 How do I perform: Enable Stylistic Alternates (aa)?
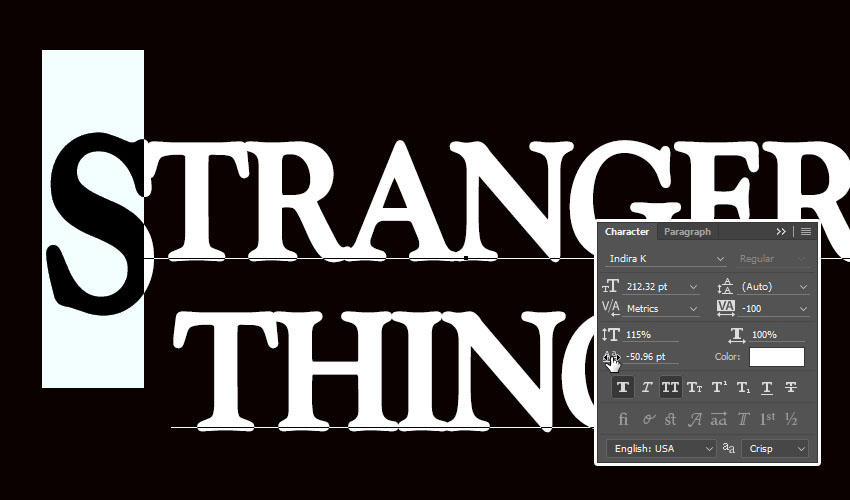(x=719, y=419)
